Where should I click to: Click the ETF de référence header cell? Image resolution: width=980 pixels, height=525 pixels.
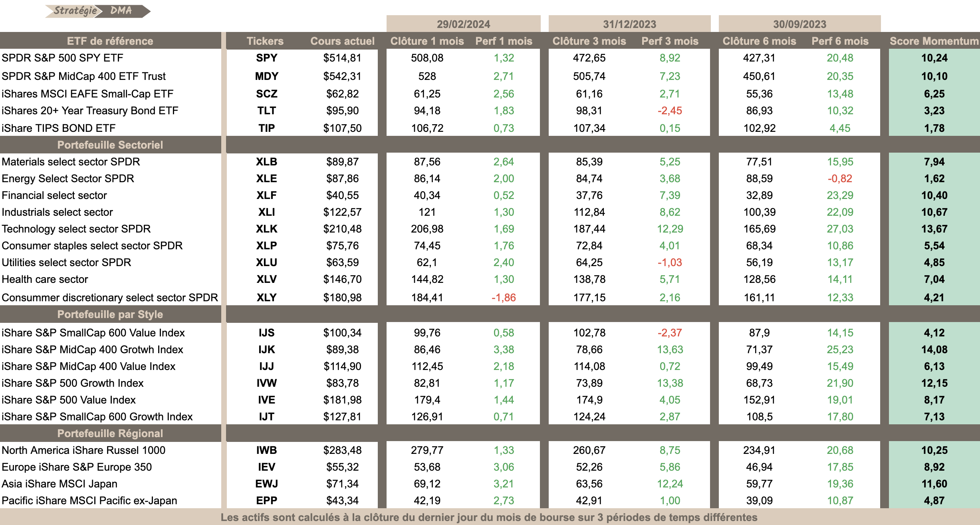110,41
